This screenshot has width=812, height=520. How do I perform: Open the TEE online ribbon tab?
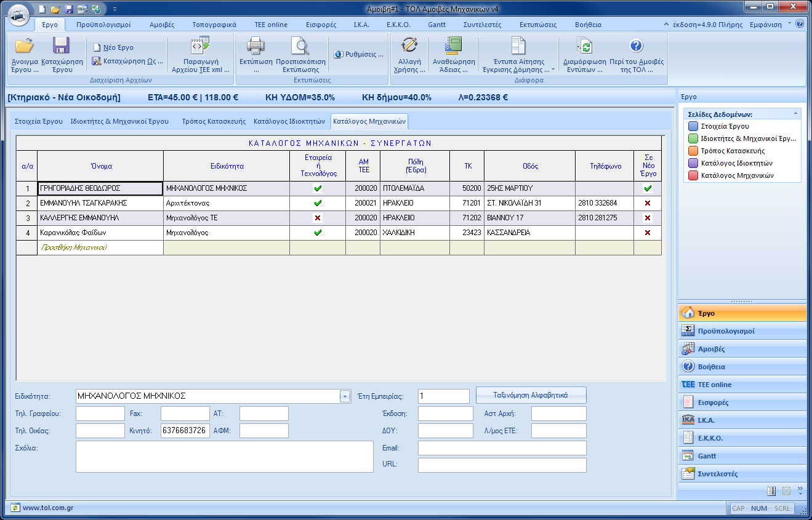pyautogui.click(x=271, y=25)
